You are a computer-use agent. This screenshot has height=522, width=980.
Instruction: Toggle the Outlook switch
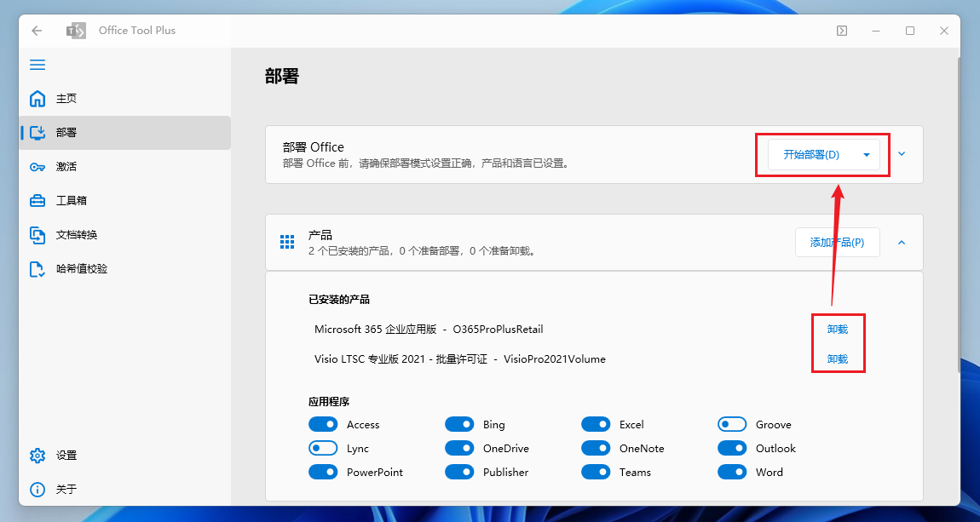732,448
